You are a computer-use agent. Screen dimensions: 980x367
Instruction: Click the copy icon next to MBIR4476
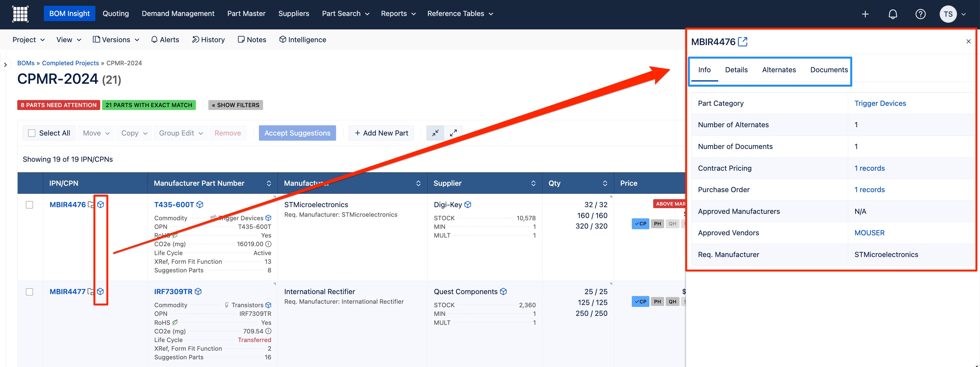91,204
